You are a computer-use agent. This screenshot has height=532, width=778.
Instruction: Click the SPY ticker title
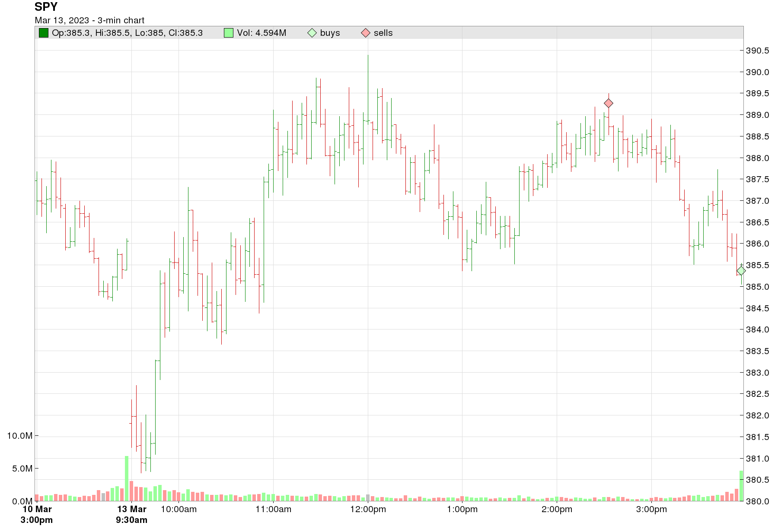pyautogui.click(x=46, y=7)
